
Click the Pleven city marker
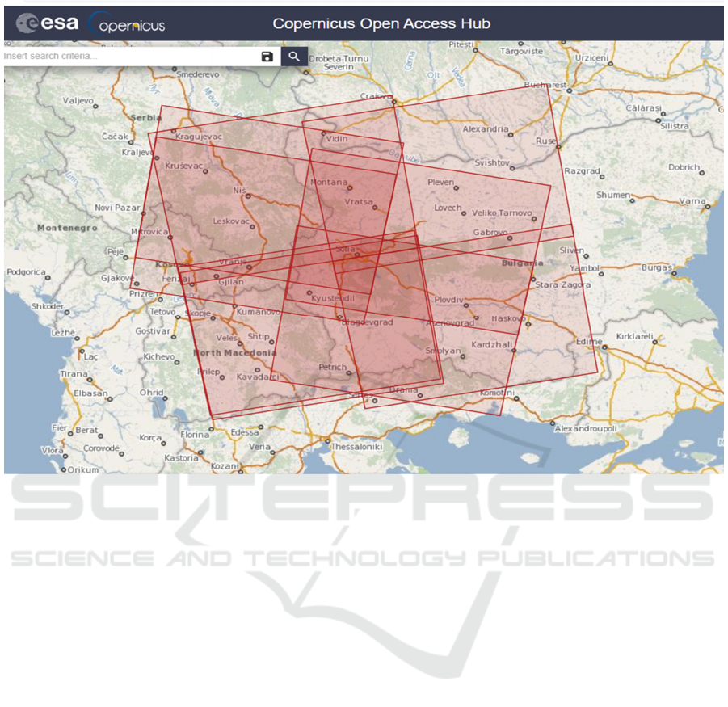(x=457, y=187)
